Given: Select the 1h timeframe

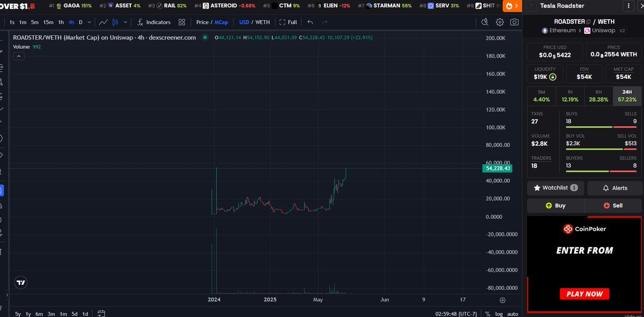Looking at the screenshot, I should tap(61, 22).
